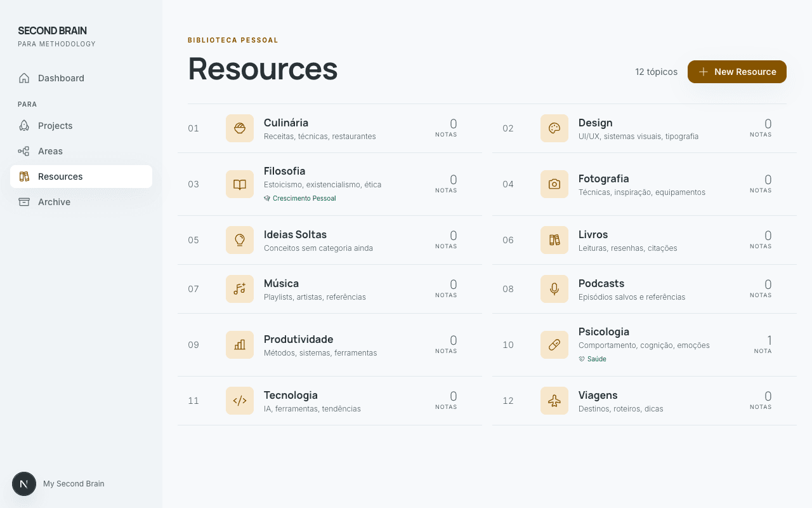This screenshot has width=812, height=508.
Task: Click the heart icon beside Saúde tag
Action: tap(582, 359)
